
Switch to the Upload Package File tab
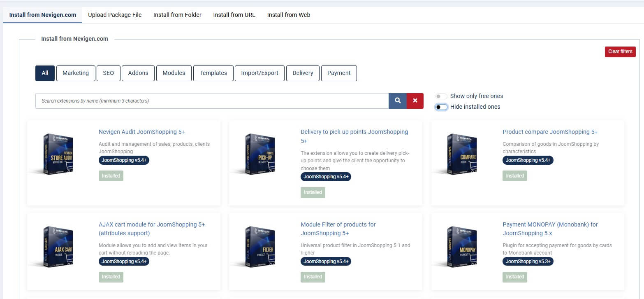[115, 14]
